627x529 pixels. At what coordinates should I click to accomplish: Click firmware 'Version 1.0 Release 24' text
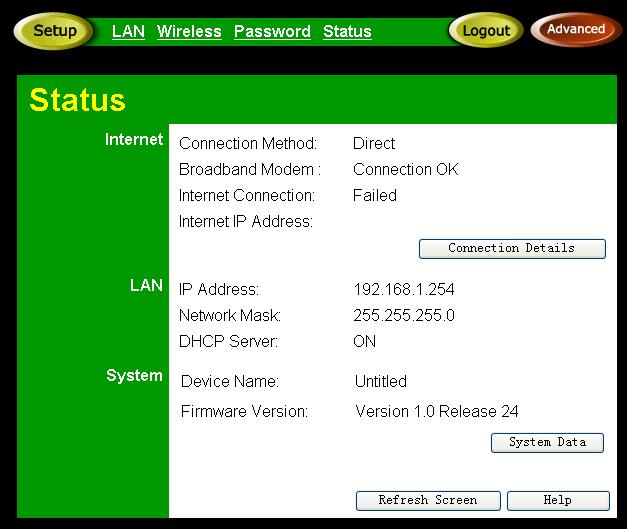click(x=437, y=411)
